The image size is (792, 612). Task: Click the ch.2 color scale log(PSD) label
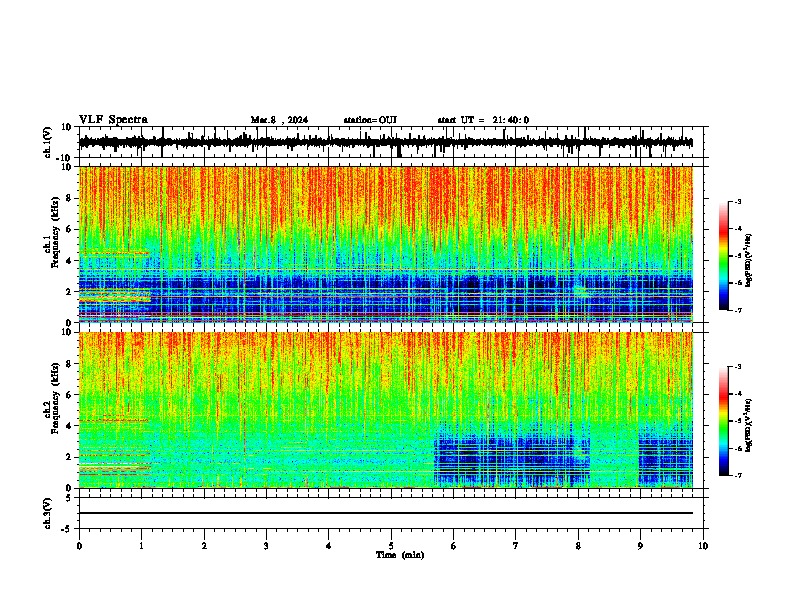pyautogui.click(x=748, y=425)
